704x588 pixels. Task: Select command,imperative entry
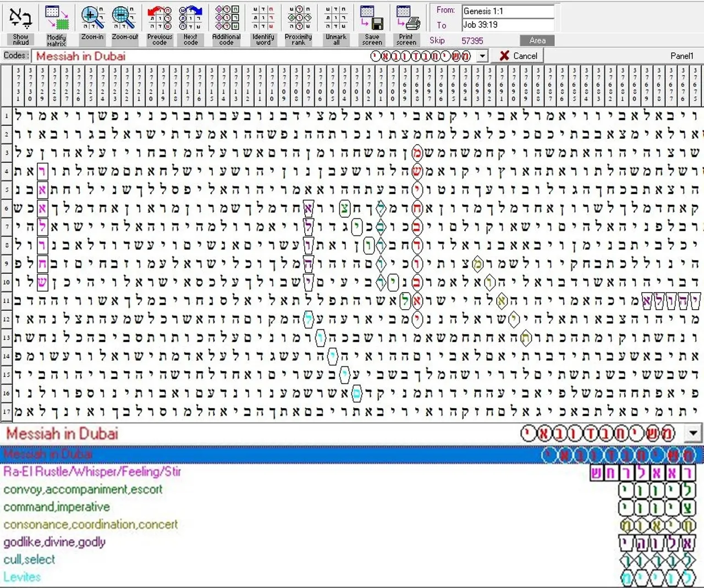[x=352, y=507]
